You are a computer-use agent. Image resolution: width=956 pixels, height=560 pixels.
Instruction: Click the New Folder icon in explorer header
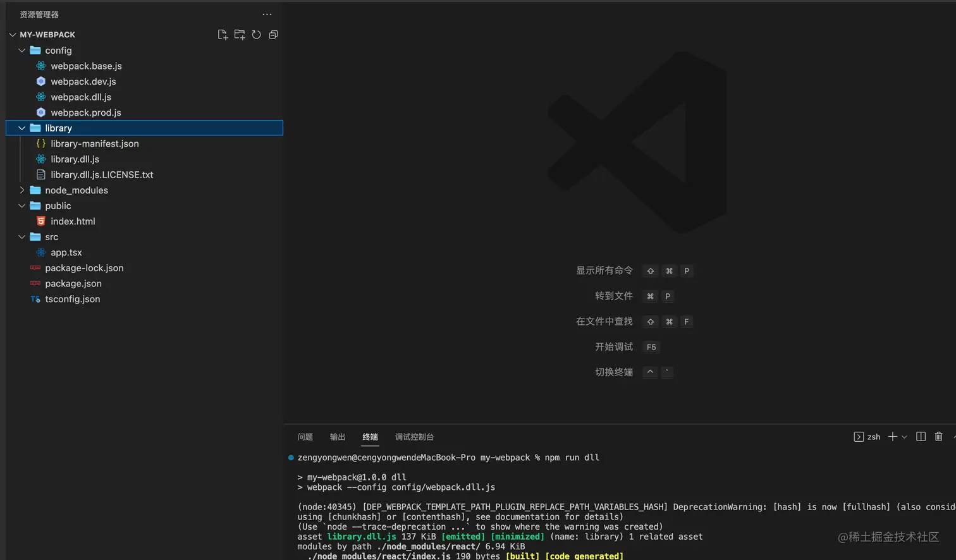[240, 35]
